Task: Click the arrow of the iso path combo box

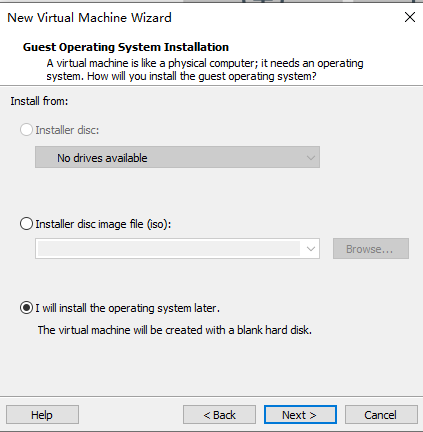Action: pos(311,249)
